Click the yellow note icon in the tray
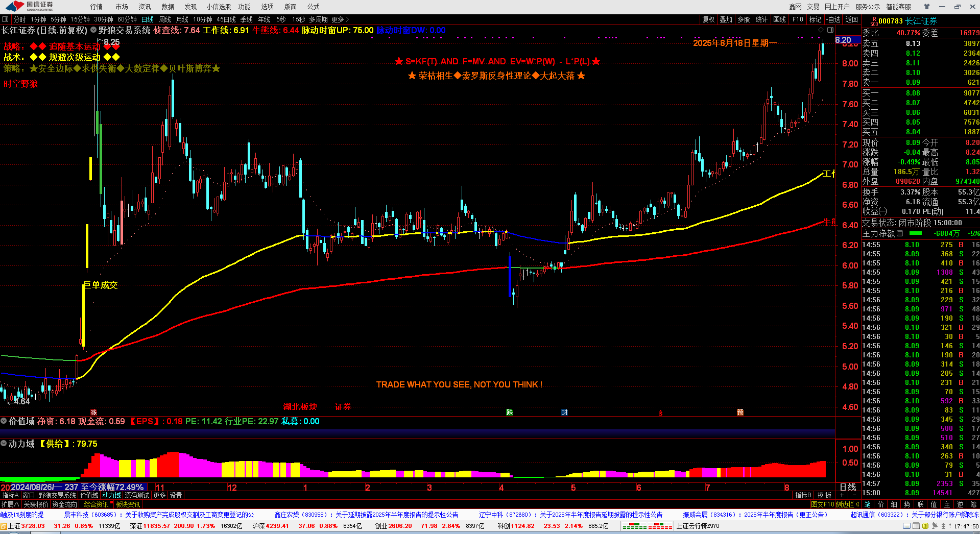This screenshot has height=534, width=980. pos(906,526)
